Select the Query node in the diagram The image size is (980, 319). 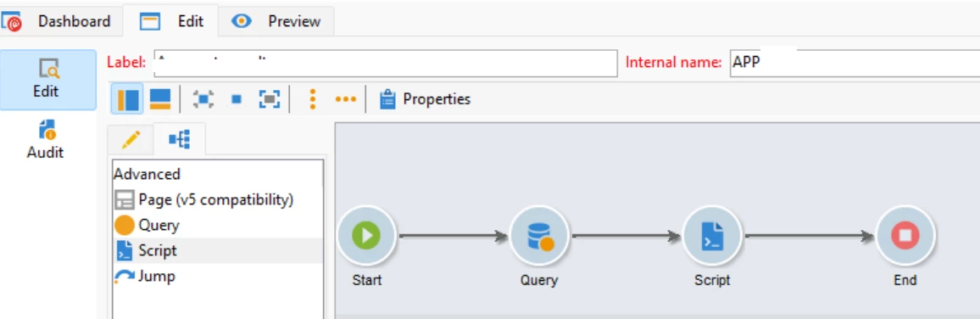(539, 236)
